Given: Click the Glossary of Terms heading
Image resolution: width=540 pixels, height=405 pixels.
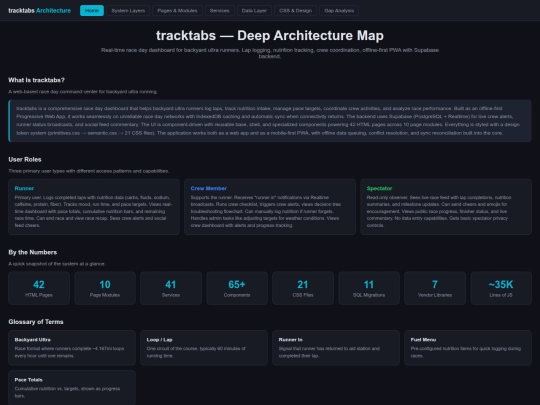Looking at the screenshot, I should (36, 322).
